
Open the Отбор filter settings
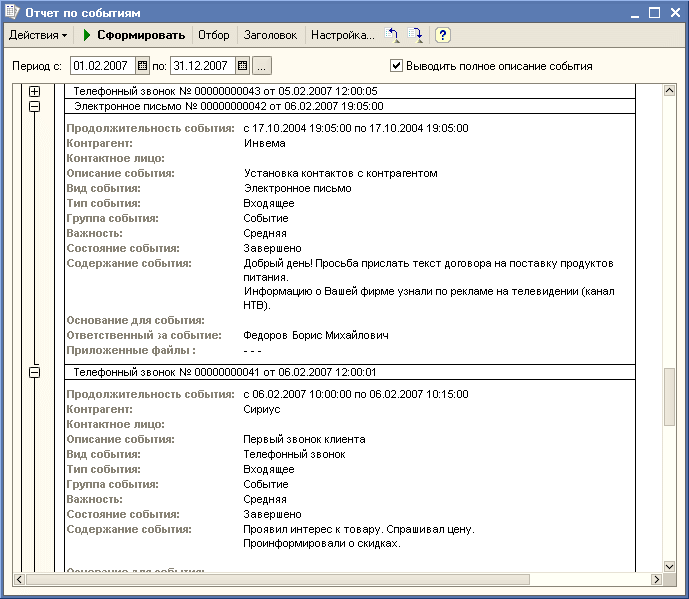pos(213,35)
